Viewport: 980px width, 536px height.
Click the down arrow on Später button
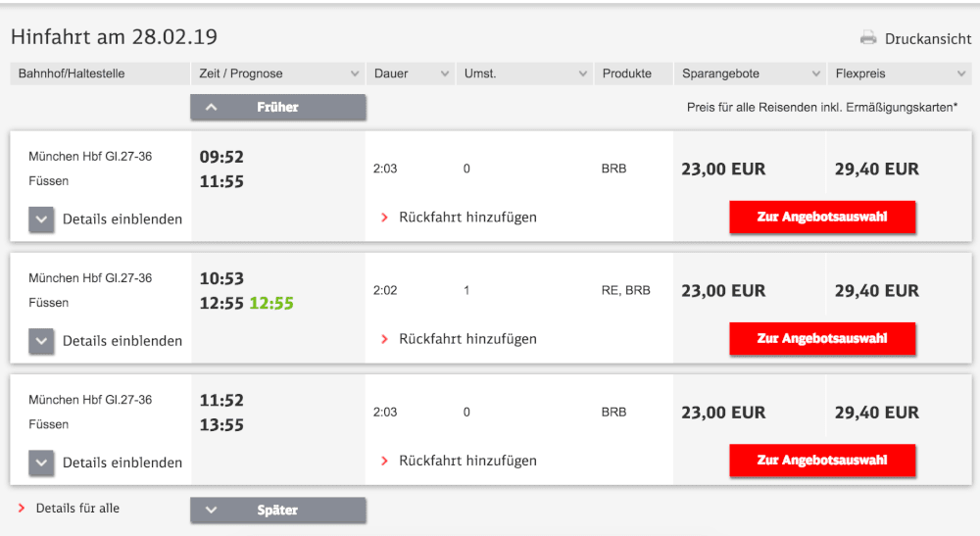(212, 511)
